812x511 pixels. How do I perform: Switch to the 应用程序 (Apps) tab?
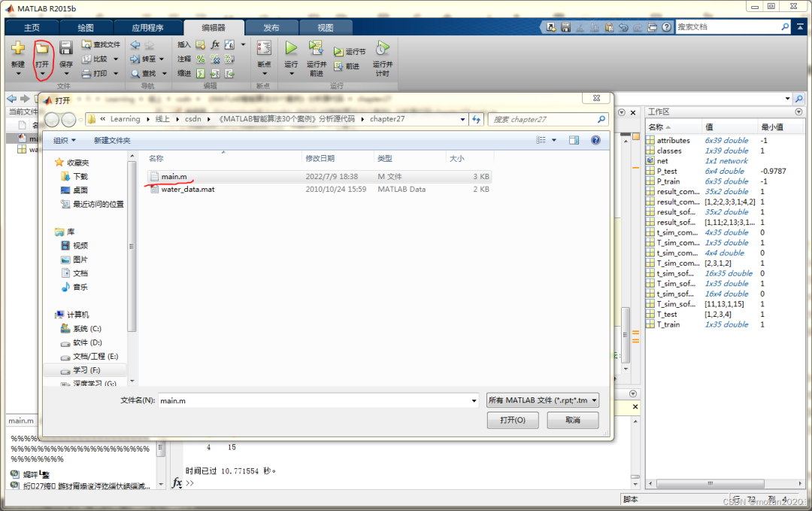point(147,28)
